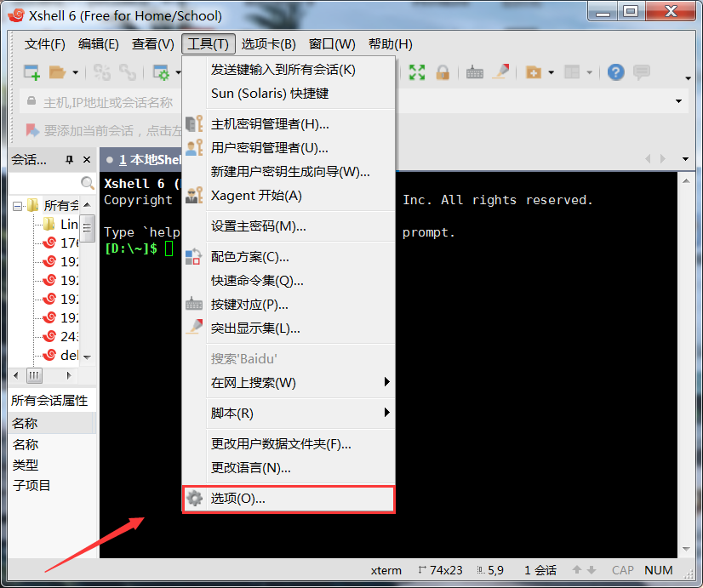Open the 文件(F) menu
This screenshot has height=588, width=703.
[x=44, y=44]
